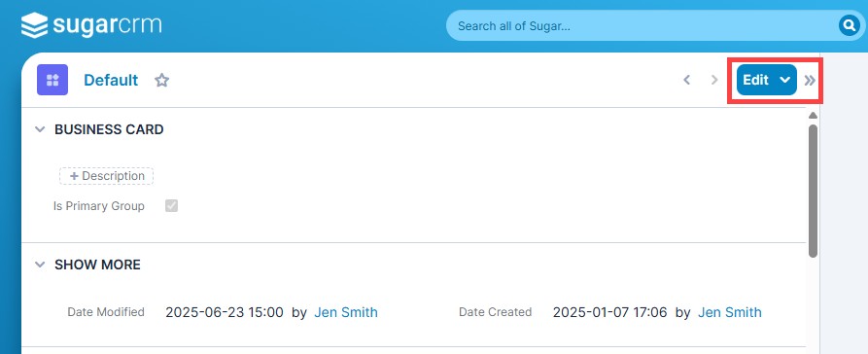Toggle the side panel double-chevron
The height and width of the screenshot is (354, 868).
(810, 81)
